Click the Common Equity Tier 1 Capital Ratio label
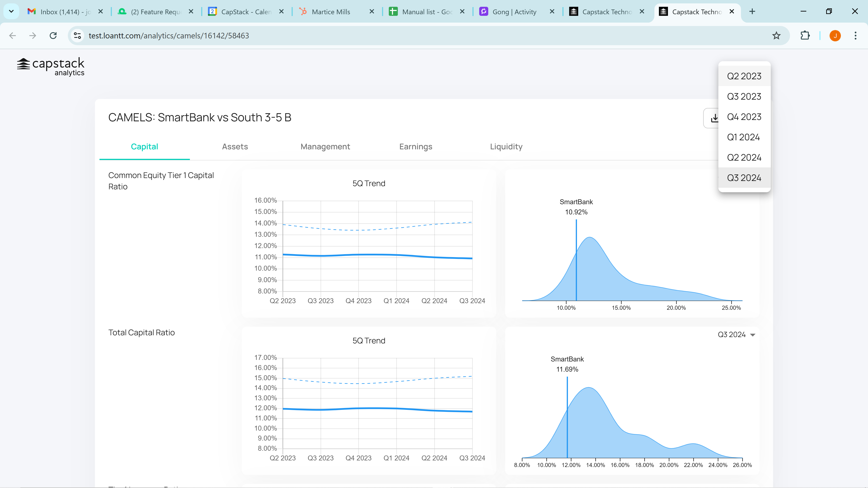Image resolution: width=868 pixels, height=488 pixels. [x=161, y=181]
